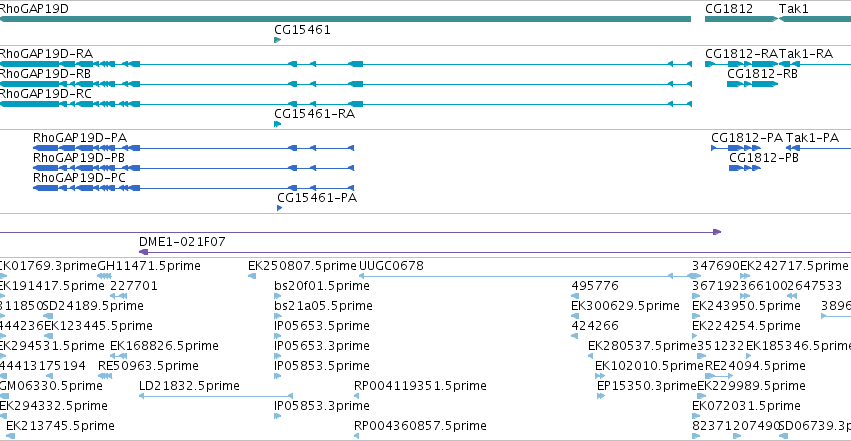851x441 pixels.
Task: Open EST label RP004119351.5prime
Action: 420,386
